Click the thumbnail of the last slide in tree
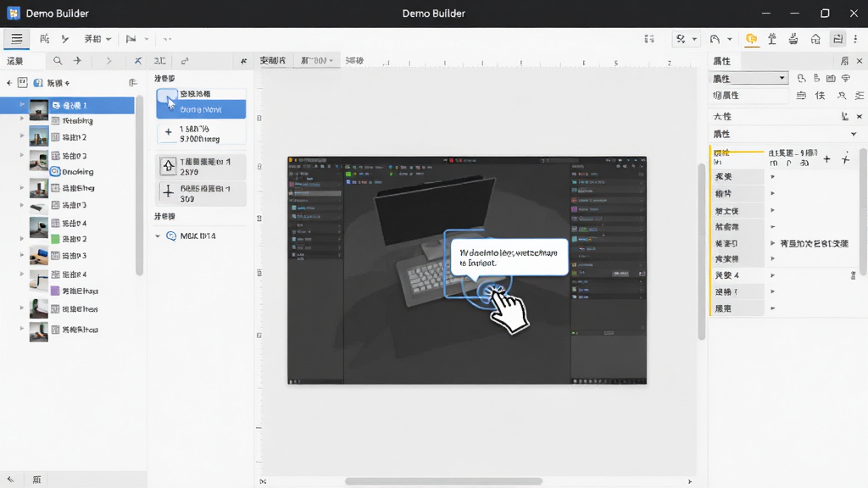 (39, 330)
